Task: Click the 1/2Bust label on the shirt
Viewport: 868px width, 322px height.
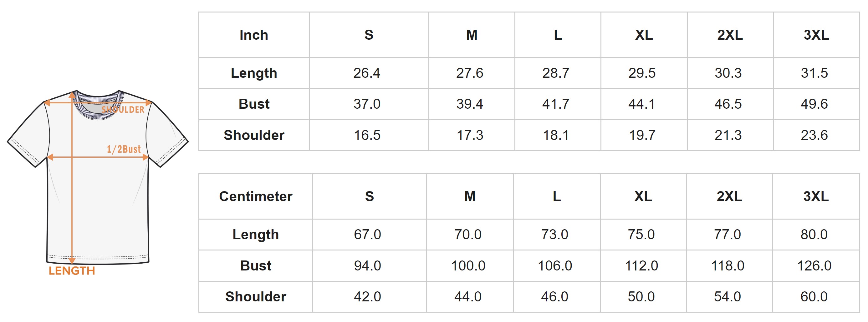Action: [124, 149]
